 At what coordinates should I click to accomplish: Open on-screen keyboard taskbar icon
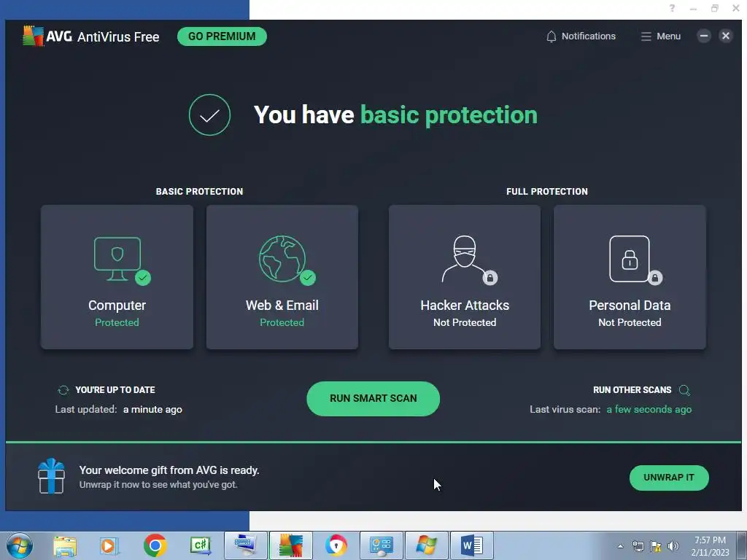point(245,545)
